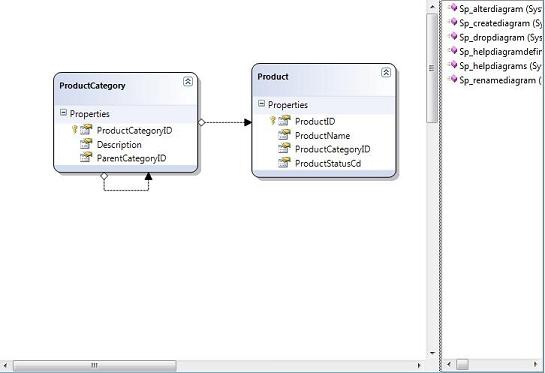Select the Description property icon
Image resolution: width=545 pixels, height=373 pixels.
click(86, 144)
